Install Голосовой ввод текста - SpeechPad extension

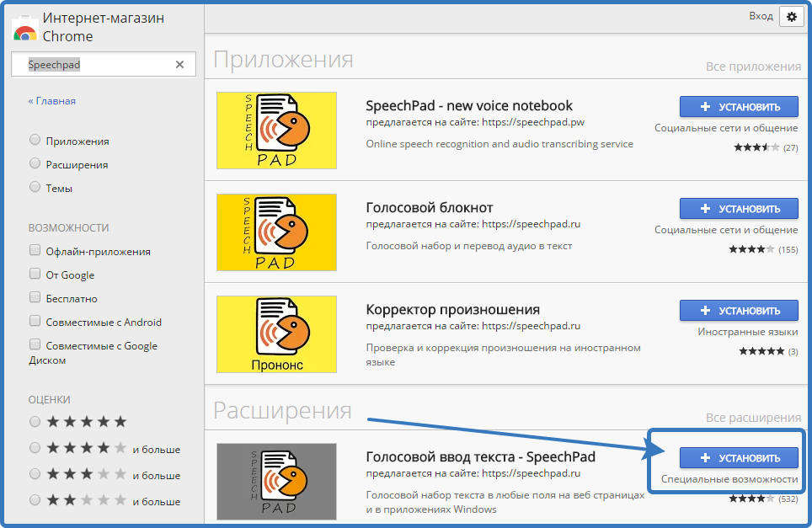739,457
